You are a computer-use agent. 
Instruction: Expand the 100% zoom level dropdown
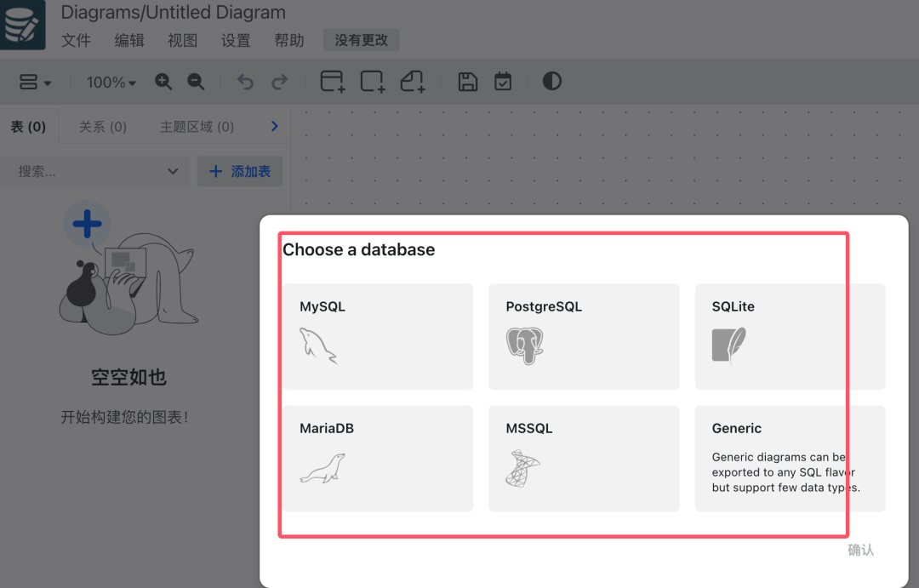click(x=111, y=83)
